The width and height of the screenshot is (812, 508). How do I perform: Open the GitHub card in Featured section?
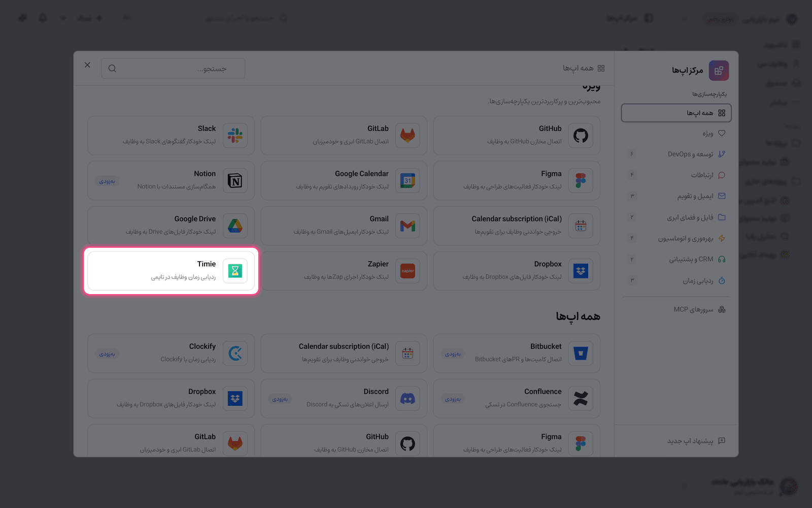click(x=517, y=136)
